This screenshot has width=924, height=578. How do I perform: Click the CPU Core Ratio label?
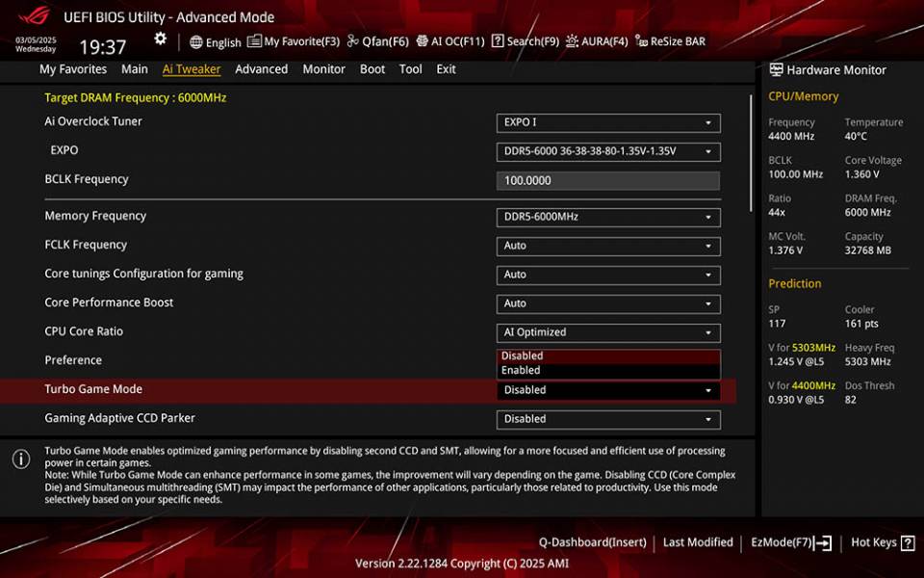click(x=84, y=331)
